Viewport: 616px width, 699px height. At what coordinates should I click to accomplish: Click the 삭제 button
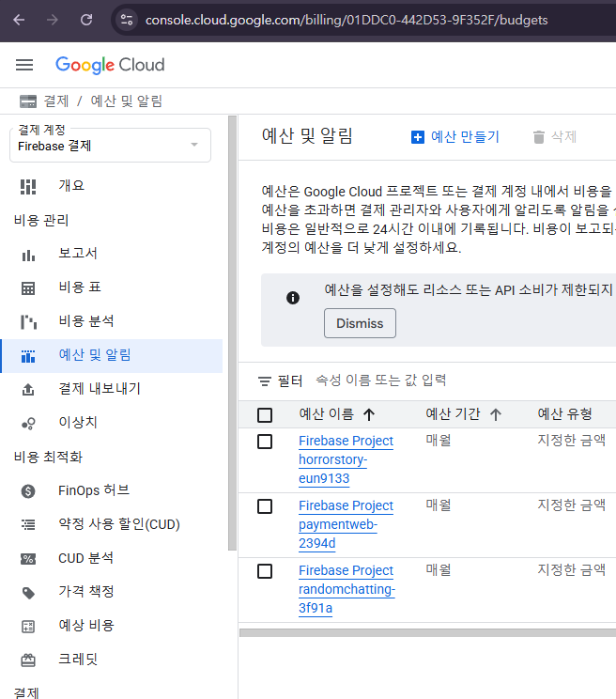pos(555,137)
